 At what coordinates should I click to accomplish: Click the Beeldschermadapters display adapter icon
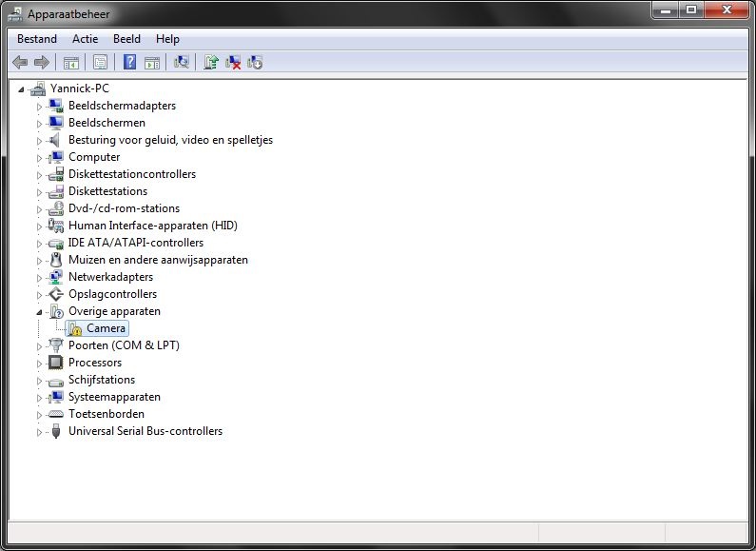coord(56,106)
